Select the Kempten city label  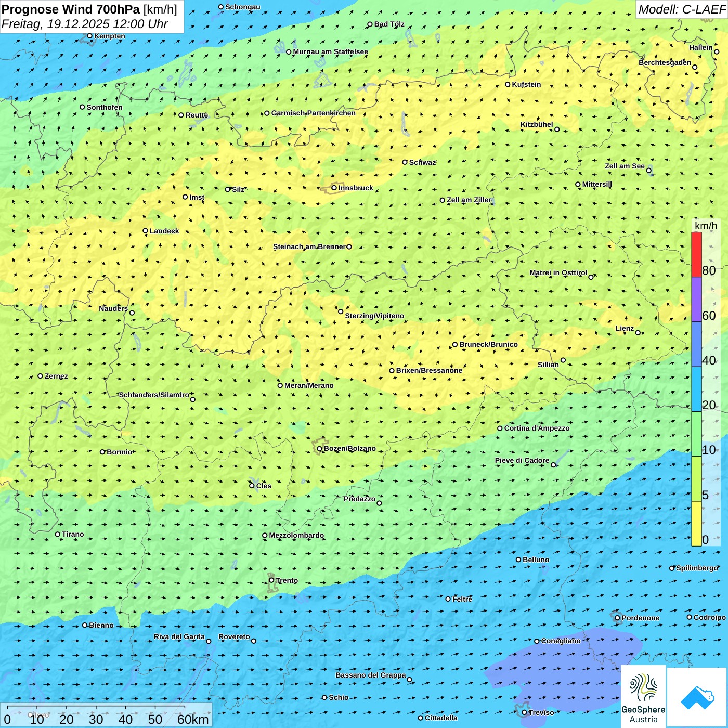(110, 36)
